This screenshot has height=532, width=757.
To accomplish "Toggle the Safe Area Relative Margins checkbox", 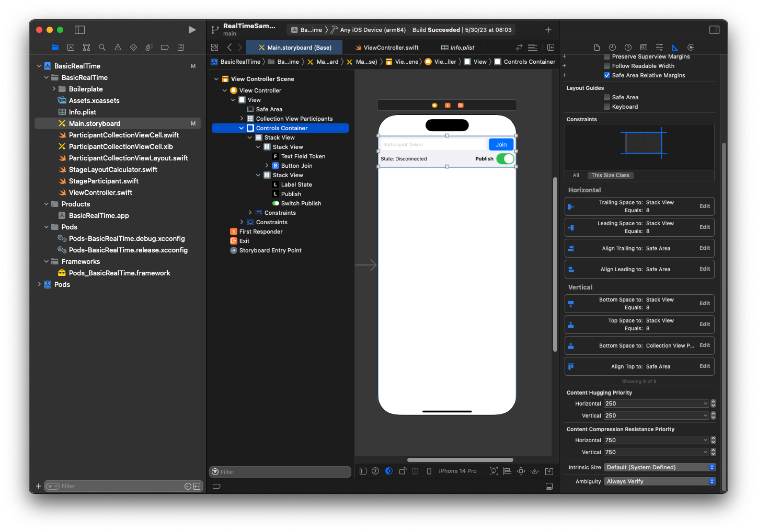I will 607,75.
